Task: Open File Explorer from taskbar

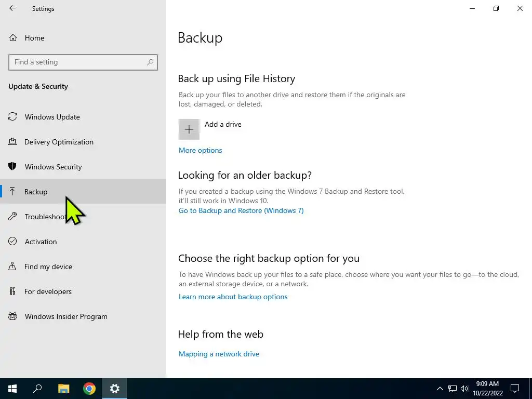Action: tap(63, 389)
